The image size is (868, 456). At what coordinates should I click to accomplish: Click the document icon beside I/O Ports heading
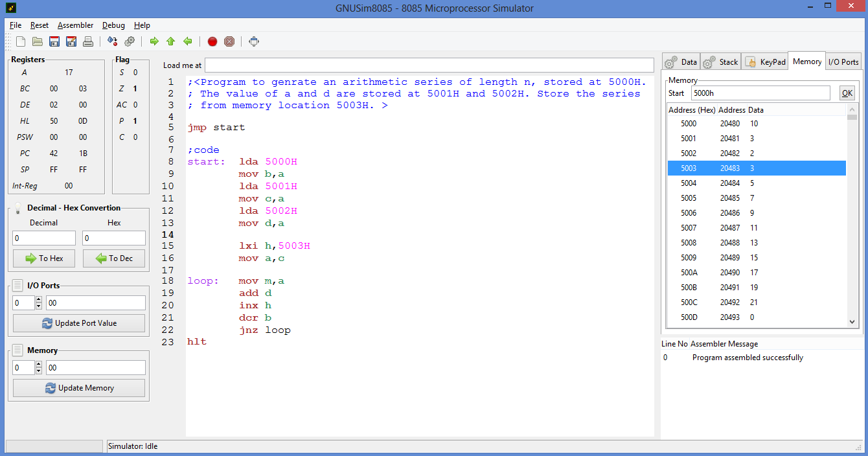coord(18,286)
